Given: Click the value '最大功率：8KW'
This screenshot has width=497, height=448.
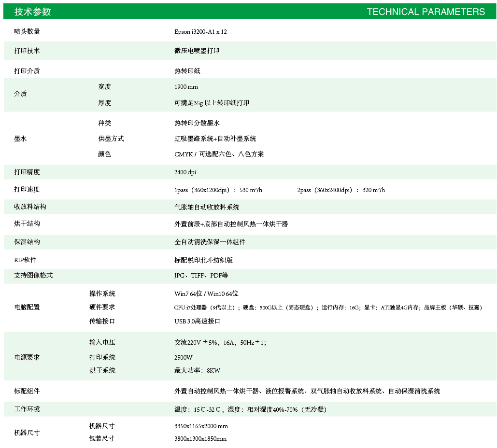Looking at the screenshot, I should (x=197, y=370).
